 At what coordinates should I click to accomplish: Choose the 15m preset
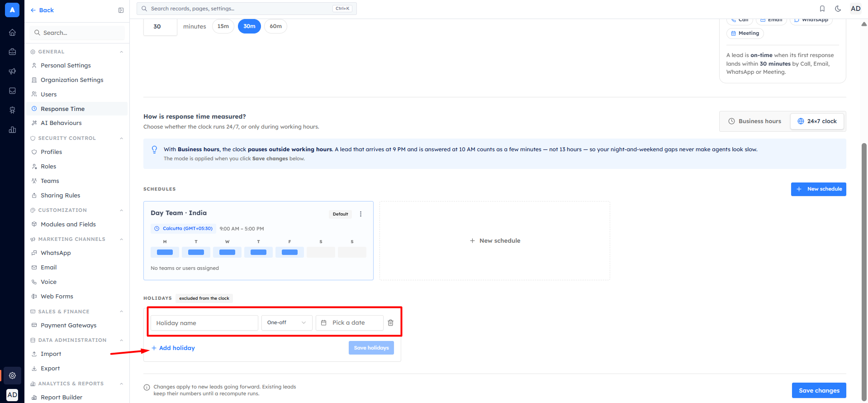pos(223,26)
